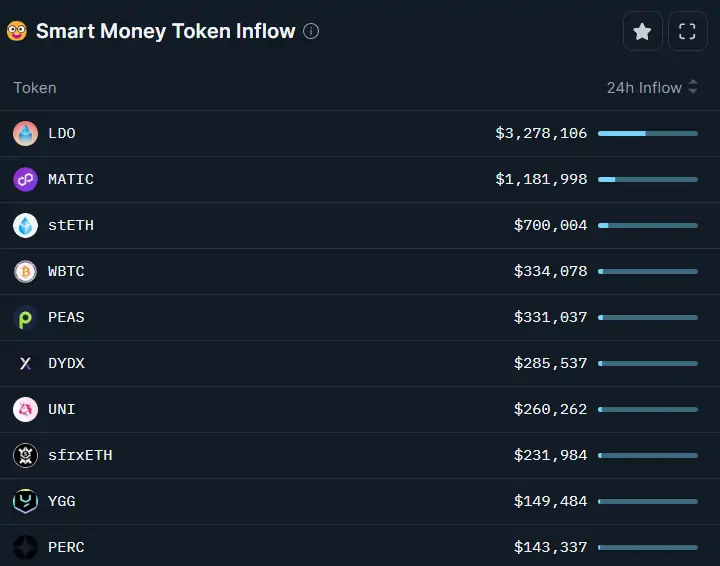Click the stETH token logo

pyautogui.click(x=25, y=225)
